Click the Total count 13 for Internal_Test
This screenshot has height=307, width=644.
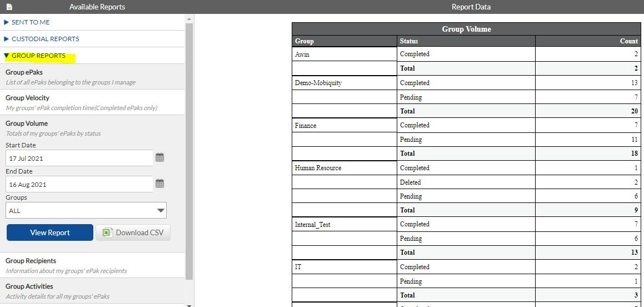[588, 252]
